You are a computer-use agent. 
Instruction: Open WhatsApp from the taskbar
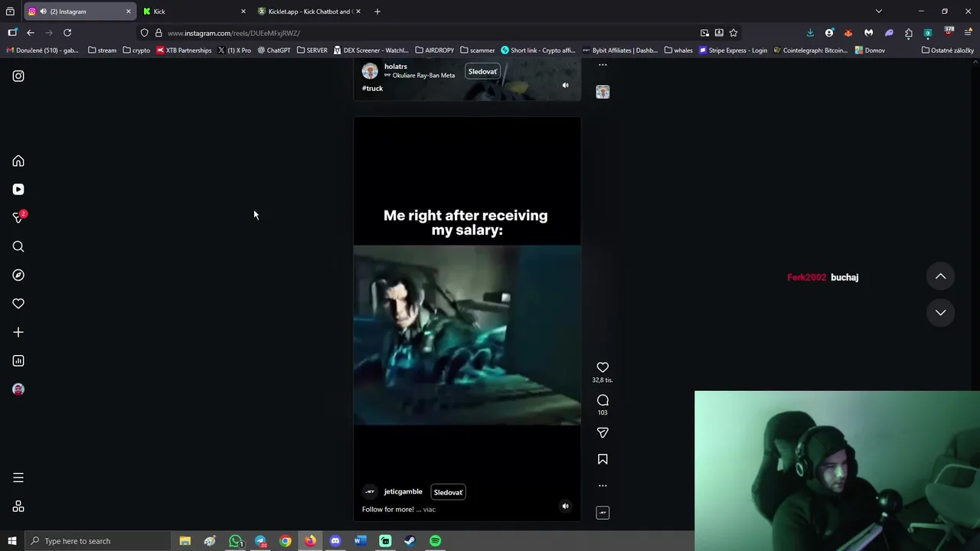point(235,541)
